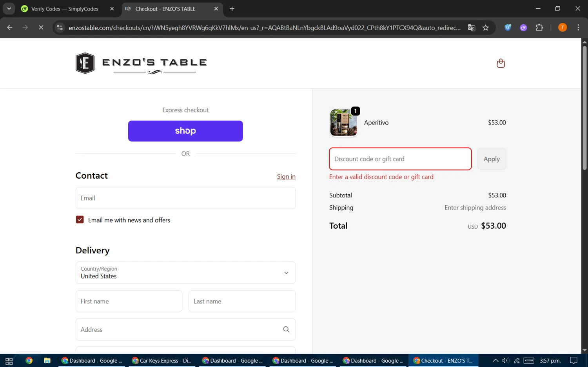This screenshot has width=588, height=367.
Task: Open a new browser tab
Action: [x=232, y=9]
